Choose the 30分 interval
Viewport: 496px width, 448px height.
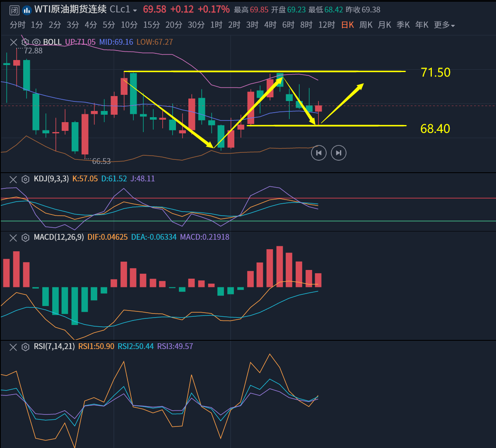pos(196,25)
